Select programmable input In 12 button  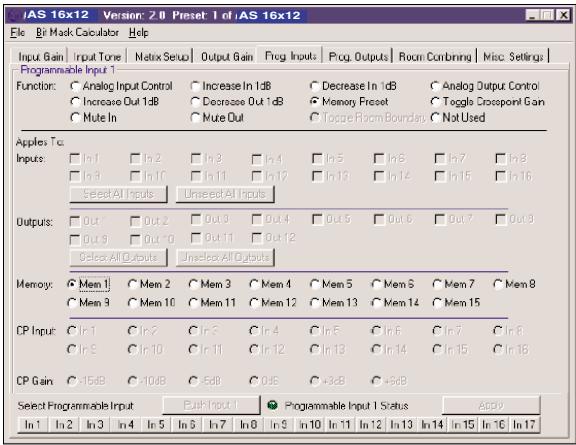coord(370,425)
